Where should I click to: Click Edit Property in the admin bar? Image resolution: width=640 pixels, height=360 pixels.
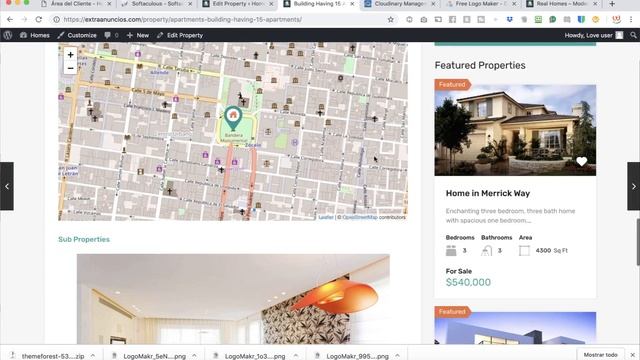180,36
